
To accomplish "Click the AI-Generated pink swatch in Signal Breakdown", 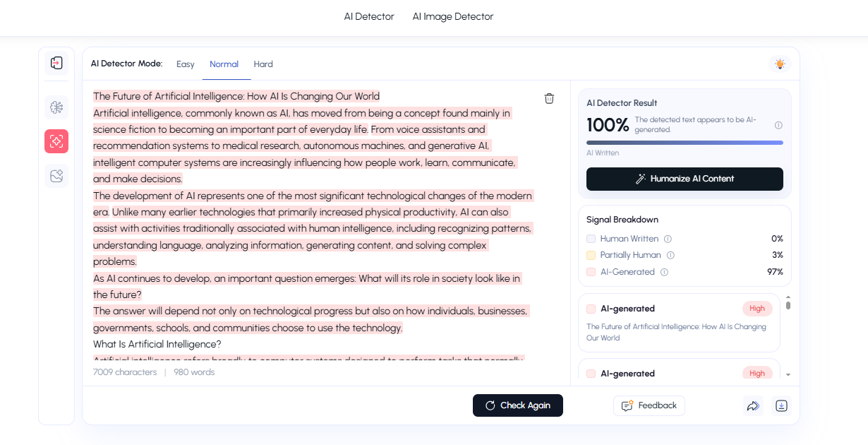I will point(591,272).
